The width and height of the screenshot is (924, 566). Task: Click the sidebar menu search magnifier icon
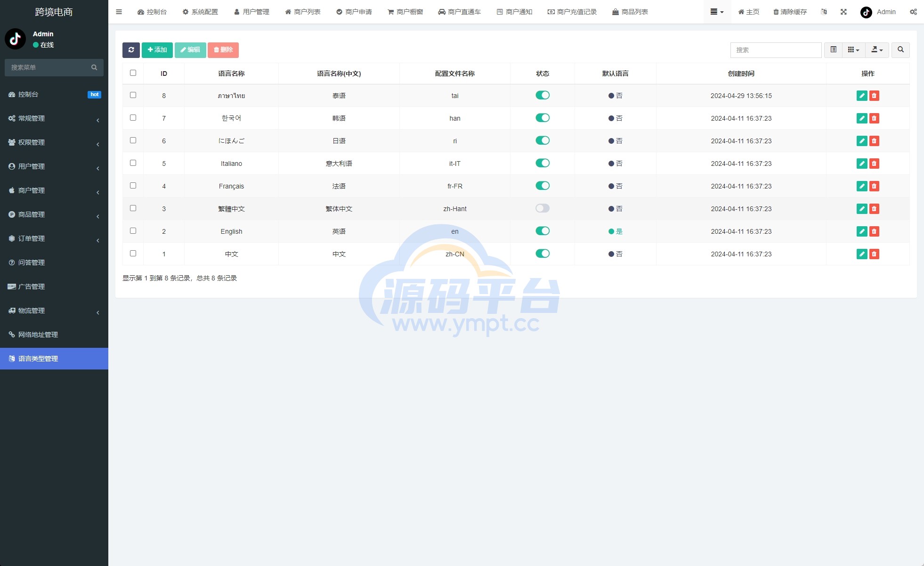click(94, 67)
